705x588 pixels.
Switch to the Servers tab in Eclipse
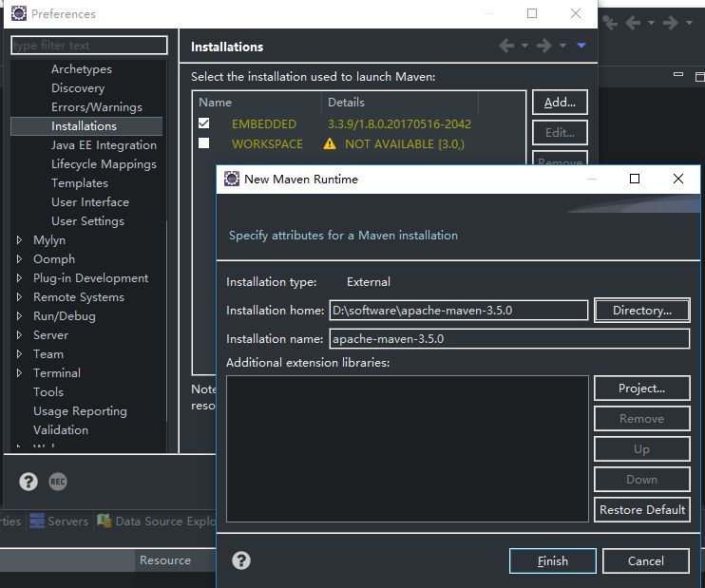pyautogui.click(x=59, y=521)
